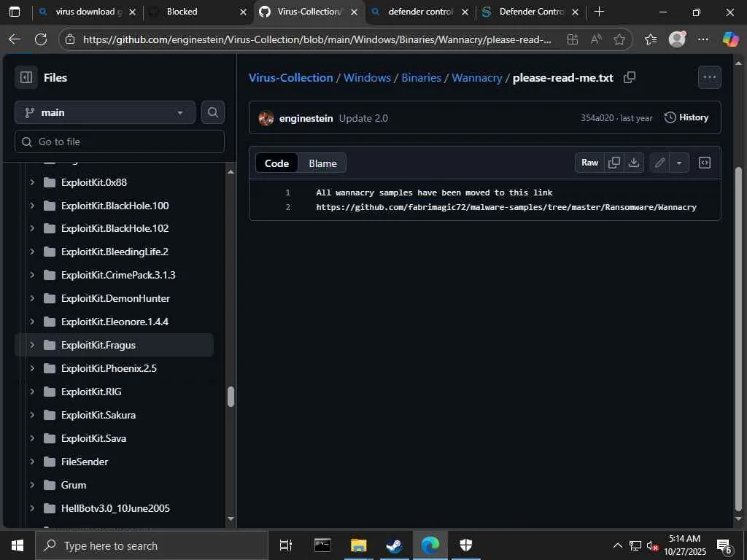
Task: Refresh the page in Edge
Action: (41, 39)
